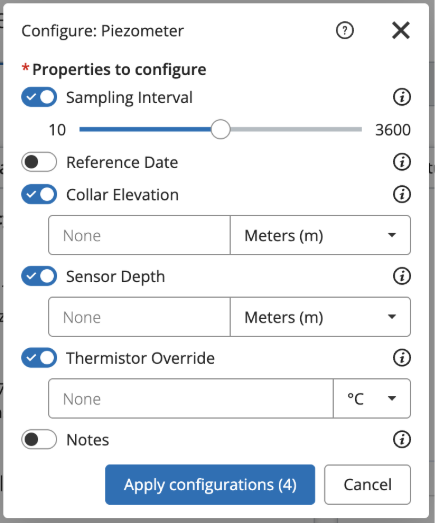
Task: Open Thermistor Override °C unit dropdown
Action: [x=372, y=398]
